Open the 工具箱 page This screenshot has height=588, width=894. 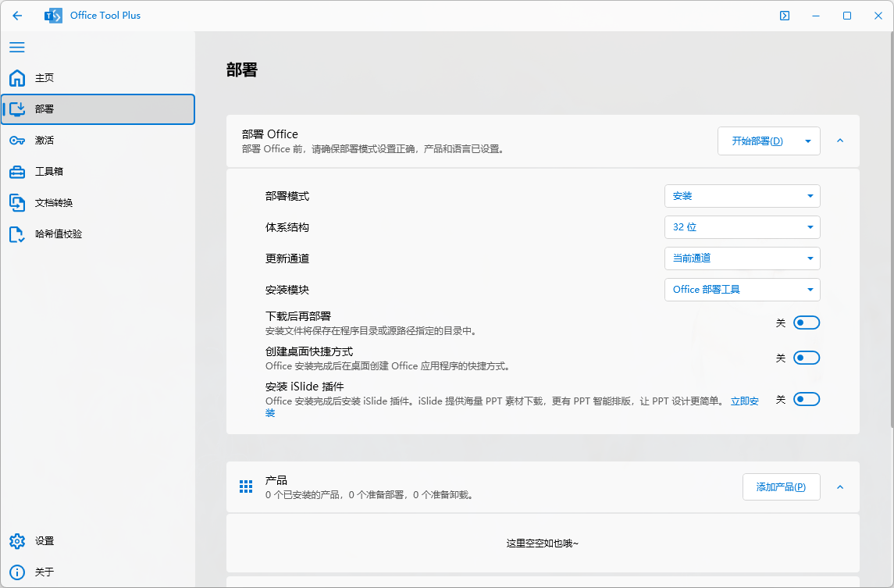pos(98,171)
